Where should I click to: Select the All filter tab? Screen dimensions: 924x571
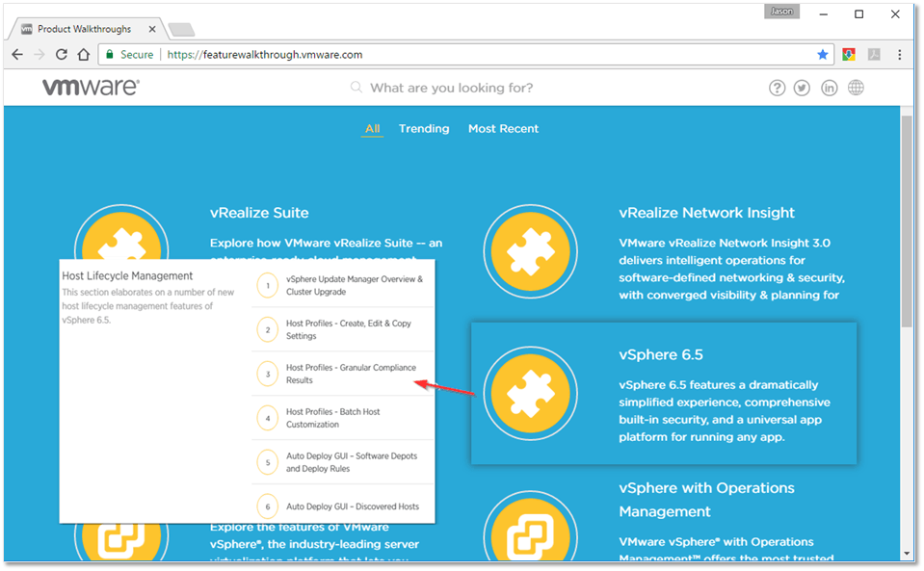coord(373,129)
